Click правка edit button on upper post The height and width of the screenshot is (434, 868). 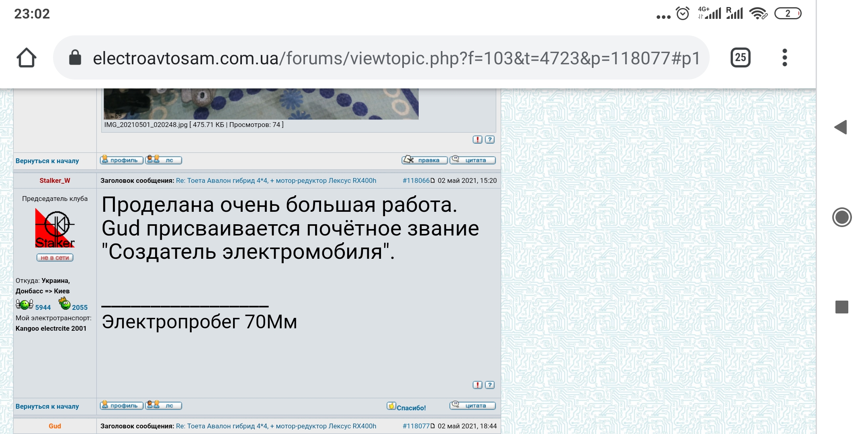424,160
